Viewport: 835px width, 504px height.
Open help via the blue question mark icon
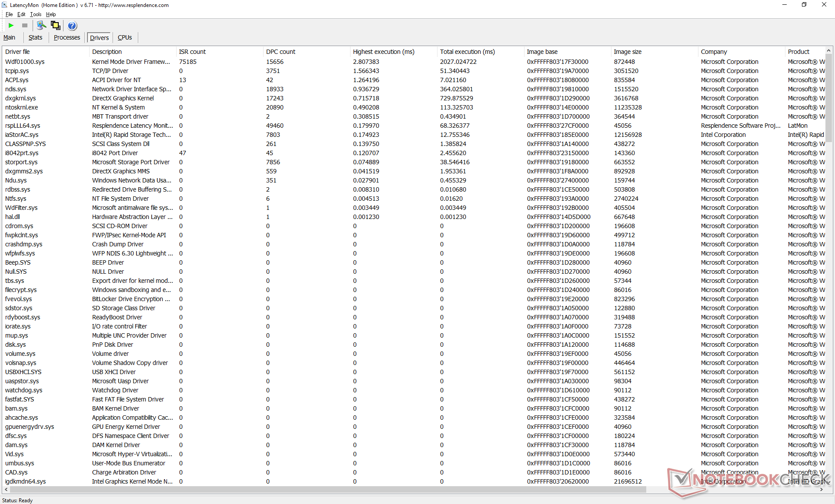72,26
